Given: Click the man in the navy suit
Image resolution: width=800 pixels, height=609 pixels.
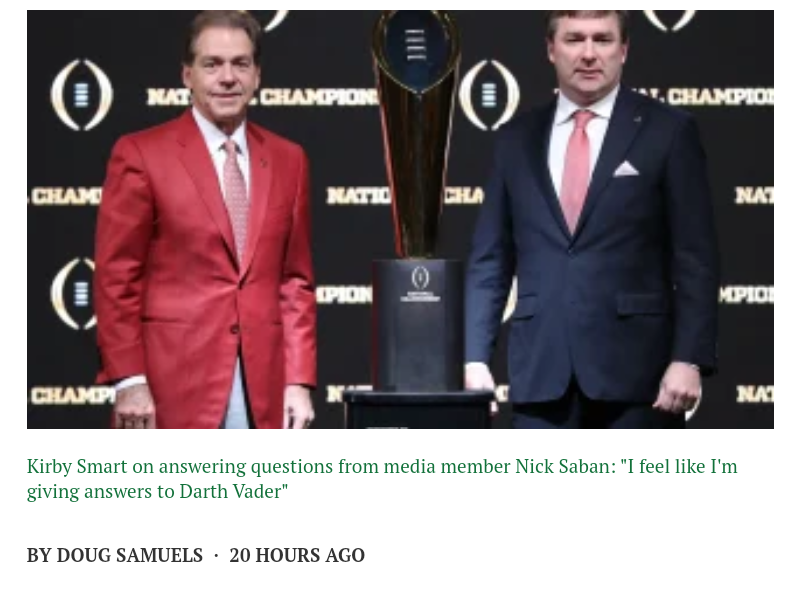Looking at the screenshot, I should pos(598,250).
